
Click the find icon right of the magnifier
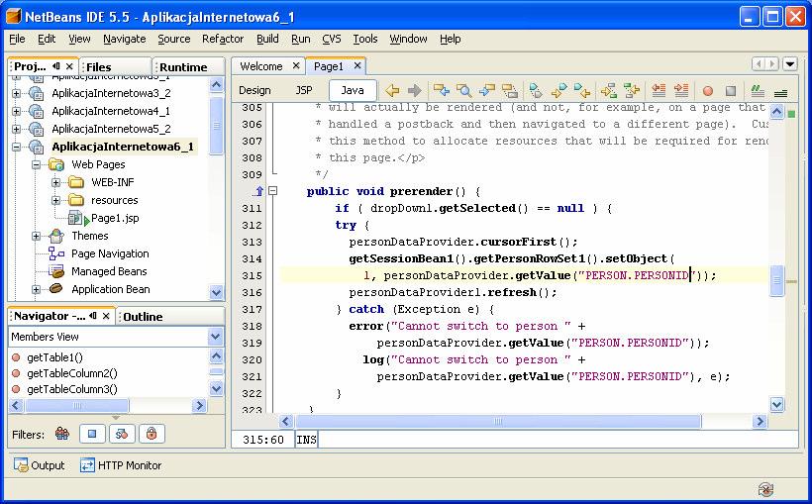pos(487,91)
